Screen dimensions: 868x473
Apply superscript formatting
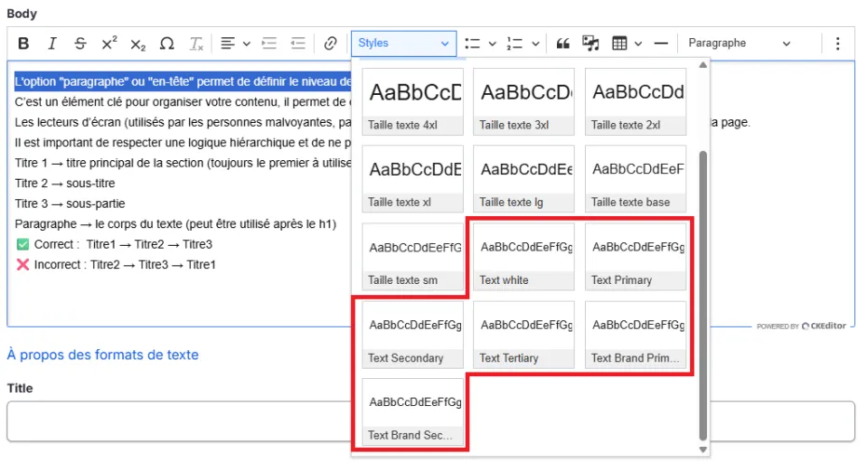[109, 43]
